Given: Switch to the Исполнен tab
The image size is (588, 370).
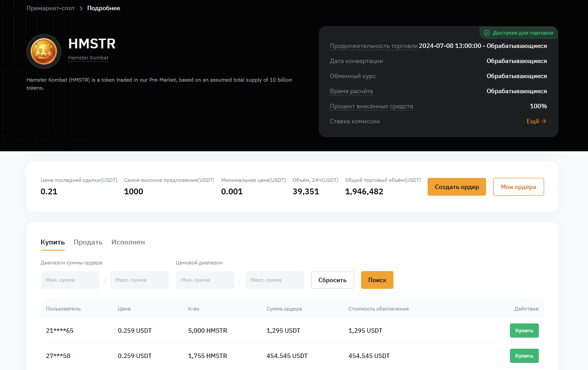Looking at the screenshot, I should tap(128, 242).
